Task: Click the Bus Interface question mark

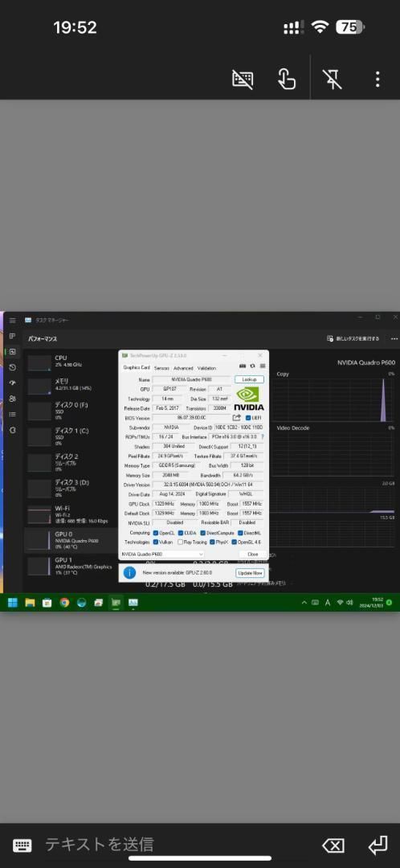Action: [262, 436]
